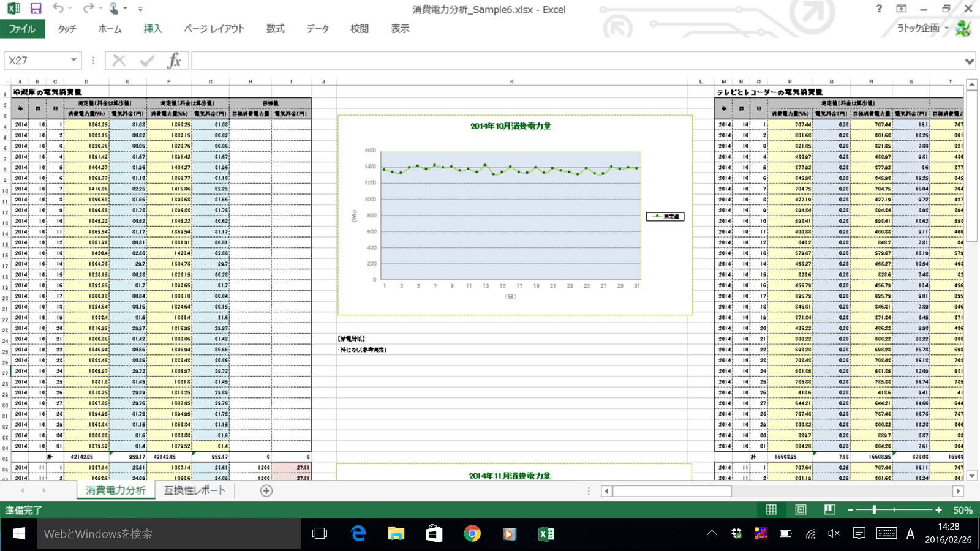
Task: Undo the last action
Action: pyautogui.click(x=58, y=9)
